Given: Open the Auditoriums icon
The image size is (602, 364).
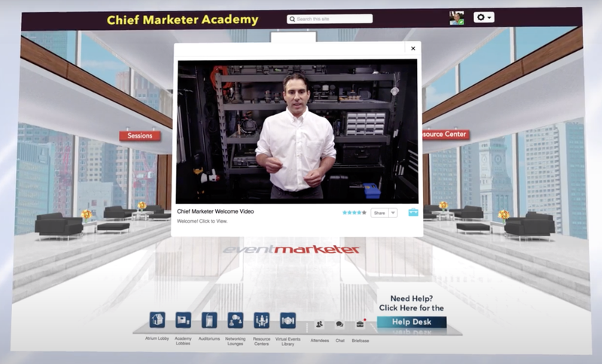Looking at the screenshot, I should pyautogui.click(x=209, y=320).
